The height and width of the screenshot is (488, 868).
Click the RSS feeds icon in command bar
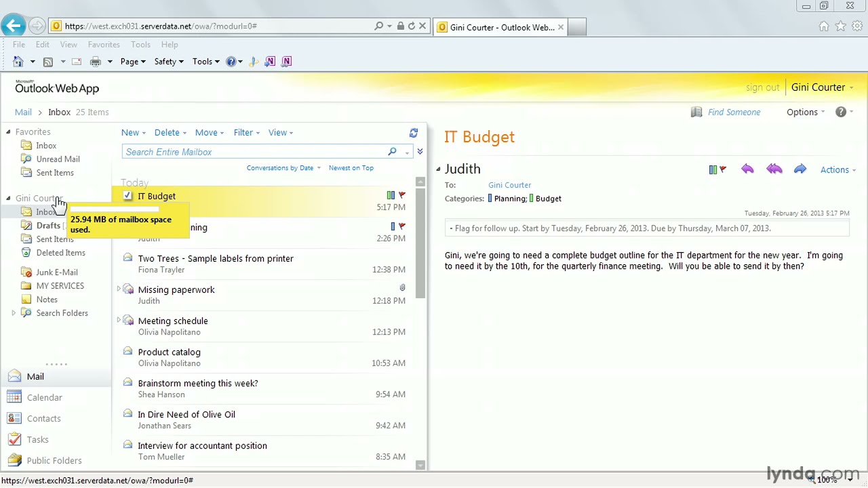tap(48, 62)
